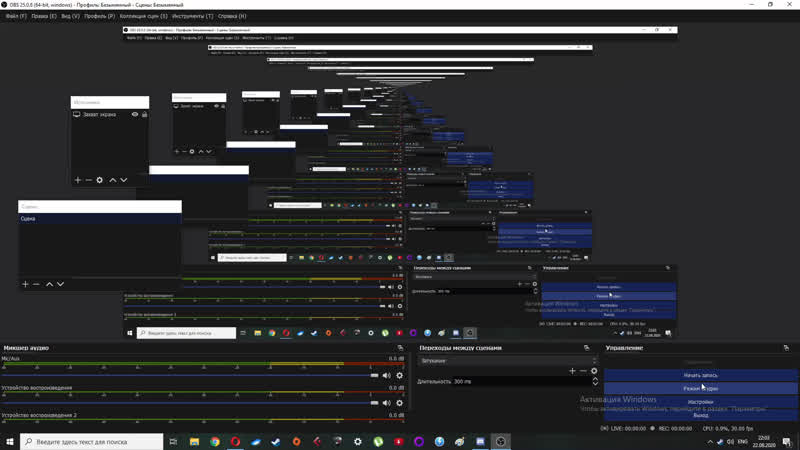Screen dimensions: 800x450
Task: Move source down in Sources dock
Action: (x=124, y=180)
